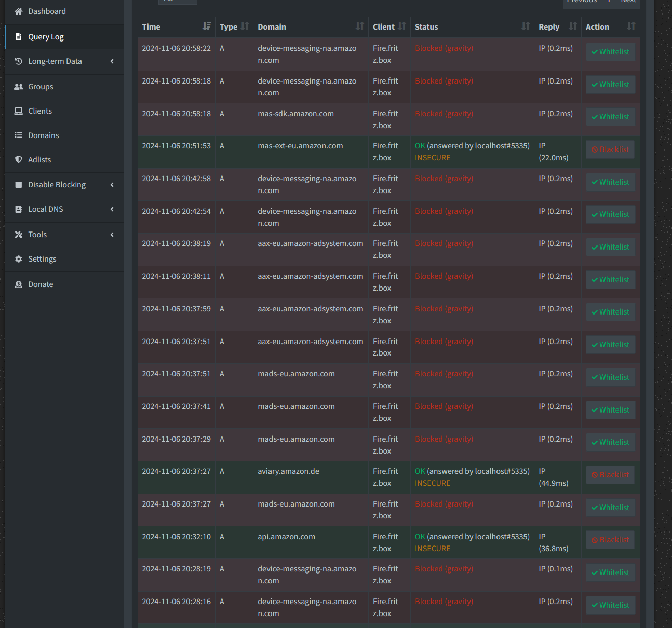Viewport: 672px width, 628px height.
Task: Blacklist mas-ext-eu.amazon.com
Action: pyautogui.click(x=610, y=149)
